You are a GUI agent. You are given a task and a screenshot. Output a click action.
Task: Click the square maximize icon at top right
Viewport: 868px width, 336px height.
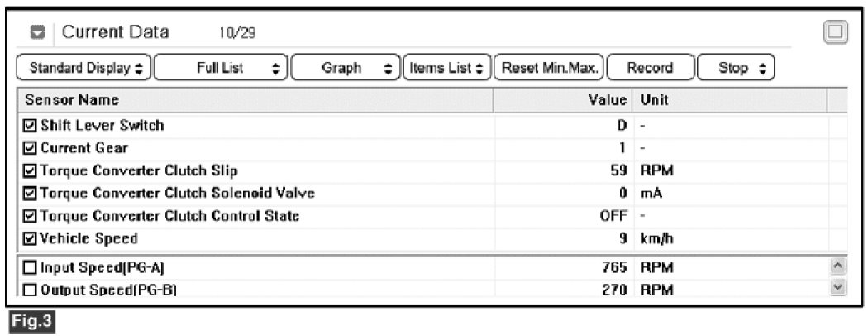[836, 33]
